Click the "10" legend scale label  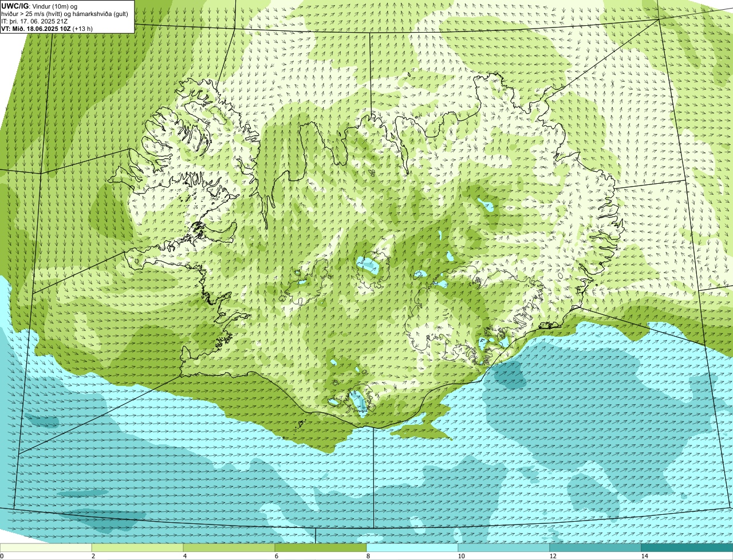461,556
